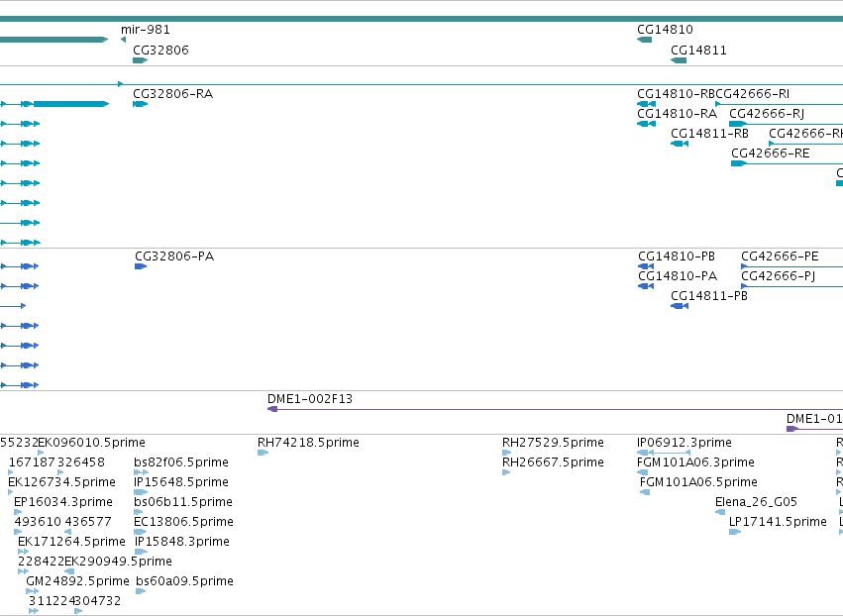
Task: Select EST EC13806.5prime
Action: click(184, 522)
